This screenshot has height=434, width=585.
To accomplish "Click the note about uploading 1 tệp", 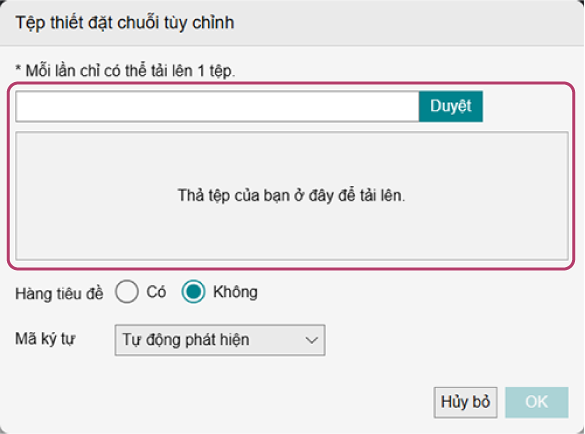I will 125,71.
